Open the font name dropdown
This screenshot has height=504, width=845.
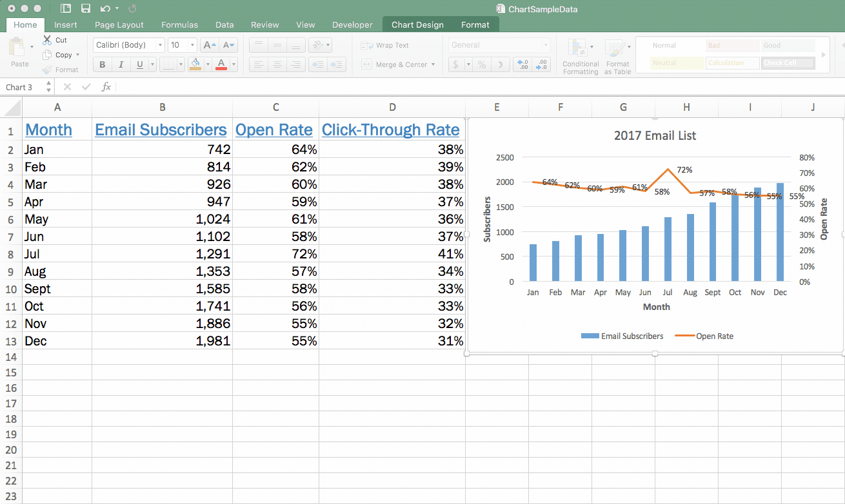(x=160, y=45)
